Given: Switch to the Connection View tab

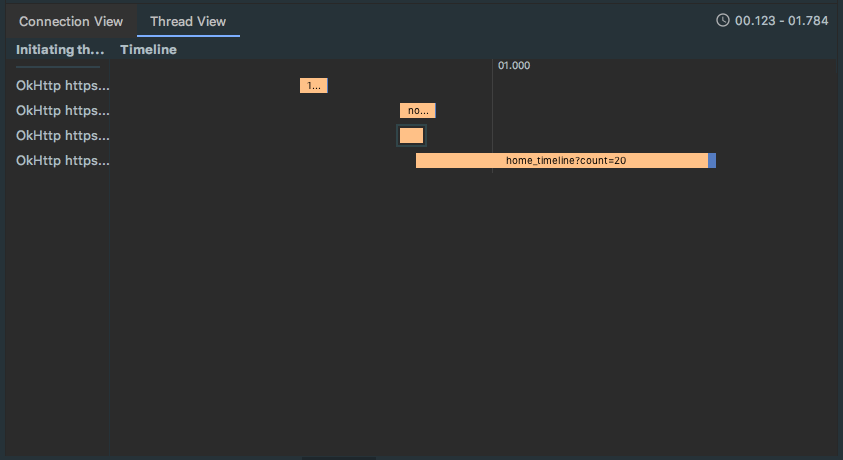Looking at the screenshot, I should 71,21.
